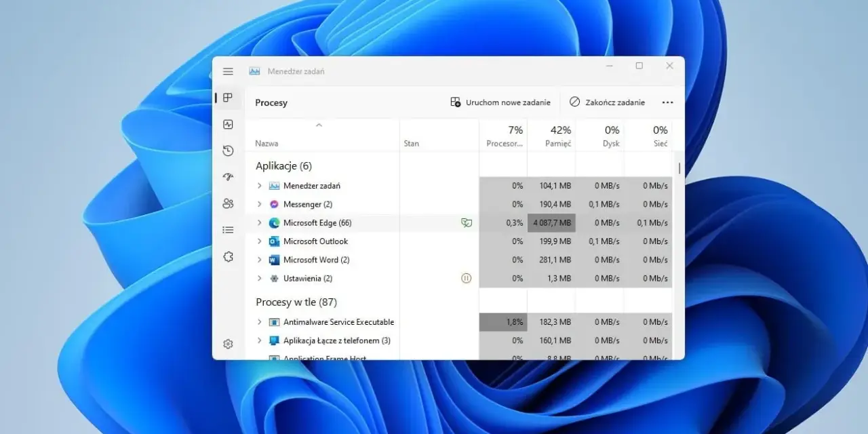Screen dimensions: 868x434
Task: Click Messenger memory value 190,4 MB
Action: [x=551, y=204]
